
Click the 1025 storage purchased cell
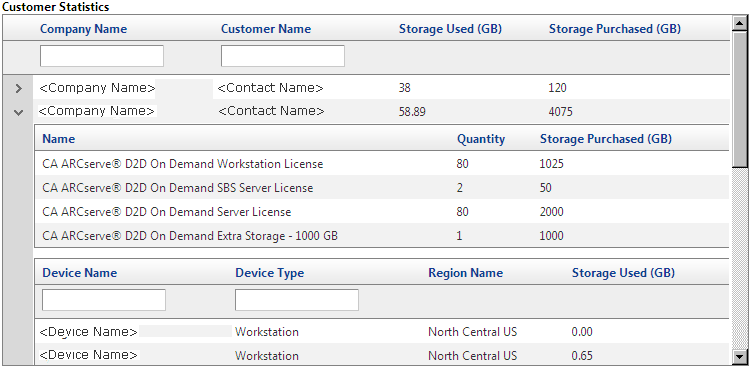pyautogui.click(x=551, y=164)
